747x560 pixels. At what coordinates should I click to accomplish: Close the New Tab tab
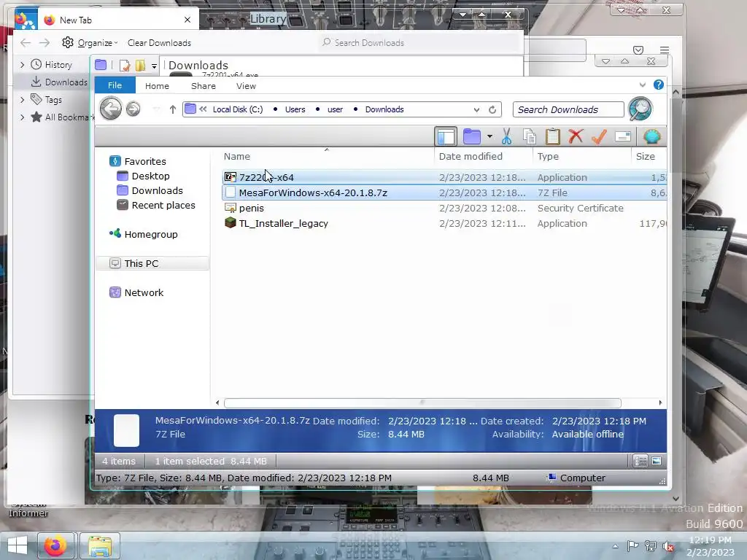tap(187, 20)
